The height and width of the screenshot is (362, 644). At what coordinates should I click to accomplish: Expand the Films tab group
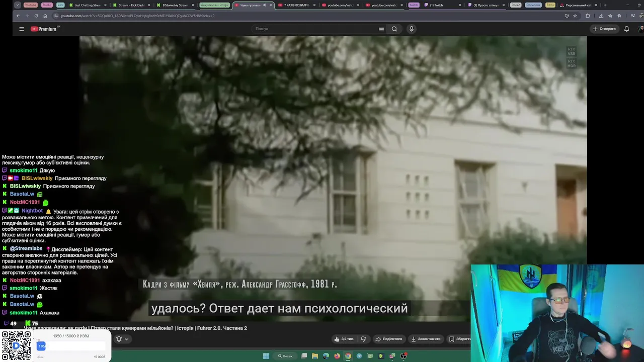550,5
